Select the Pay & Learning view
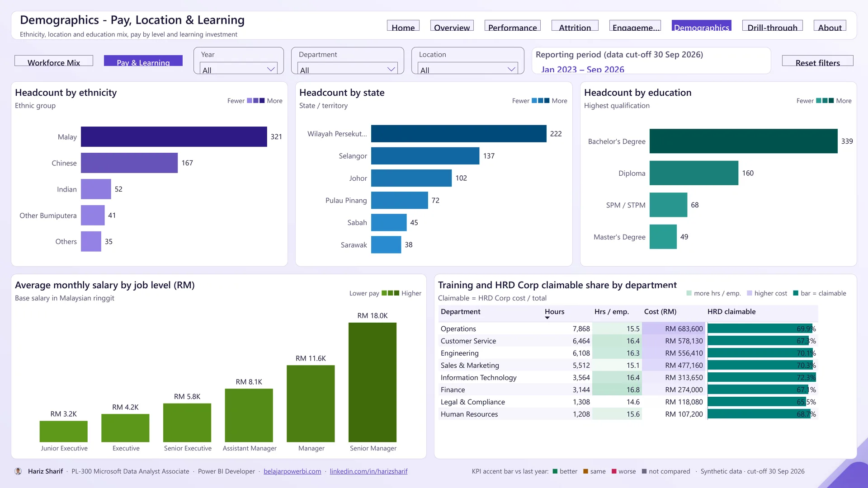Image resolution: width=868 pixels, height=488 pixels. [x=143, y=61]
